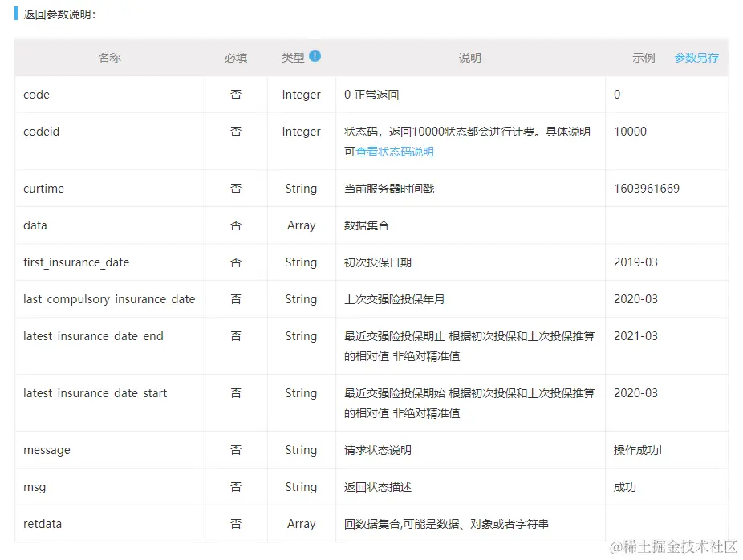Select the codeid parameter name

coord(41,132)
